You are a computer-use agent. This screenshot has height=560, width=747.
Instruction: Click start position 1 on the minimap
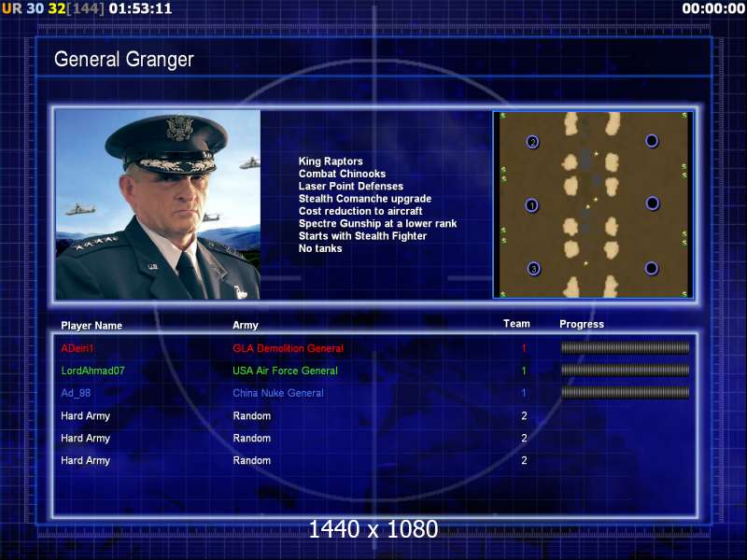click(531, 205)
